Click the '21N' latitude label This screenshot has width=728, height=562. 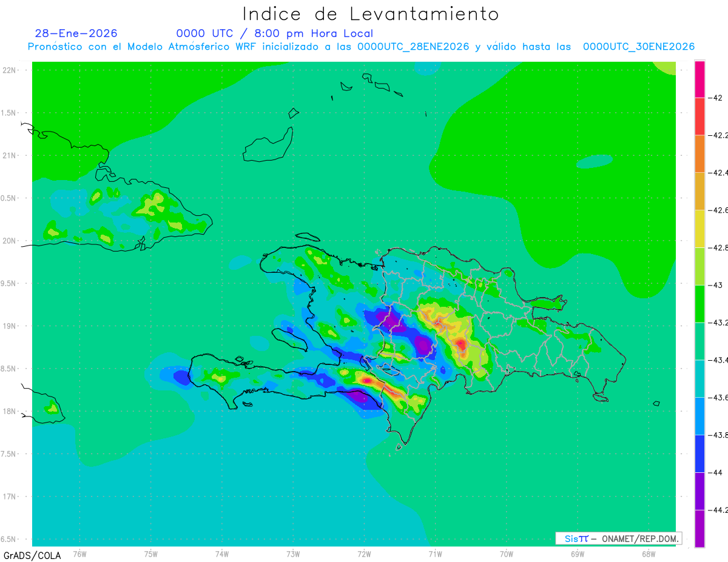pyautogui.click(x=10, y=155)
